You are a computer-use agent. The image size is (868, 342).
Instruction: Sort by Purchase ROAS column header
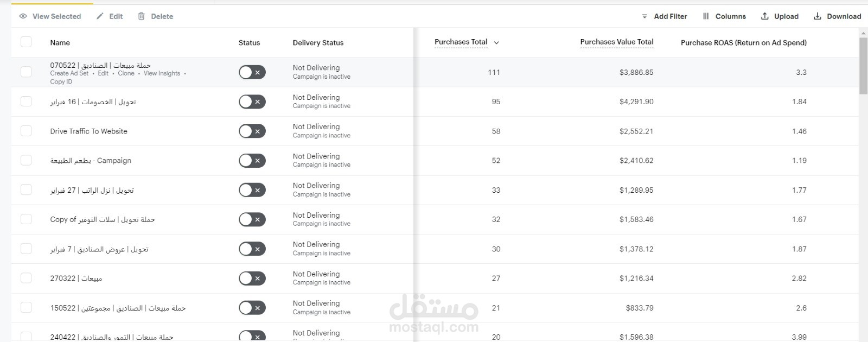(x=743, y=42)
